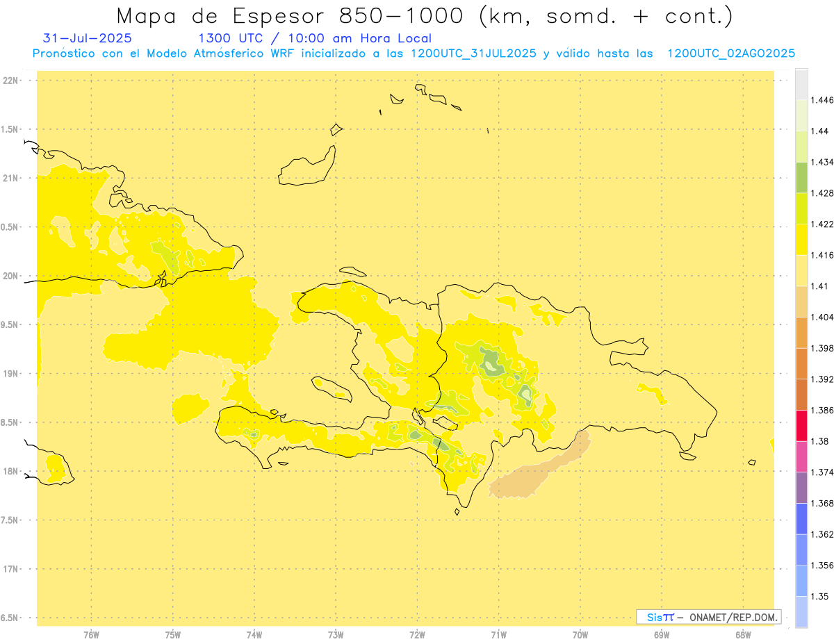Viewport: 834px width, 644px height.
Task: Click the '17N' latitude label
Action: coord(11,569)
